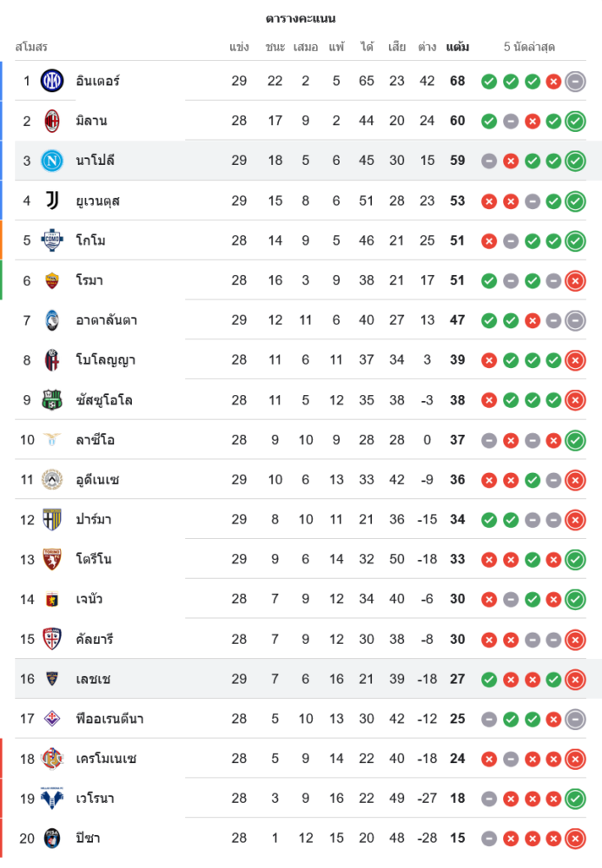
Task: Click Milan's latest win result circle
Action: (x=575, y=122)
